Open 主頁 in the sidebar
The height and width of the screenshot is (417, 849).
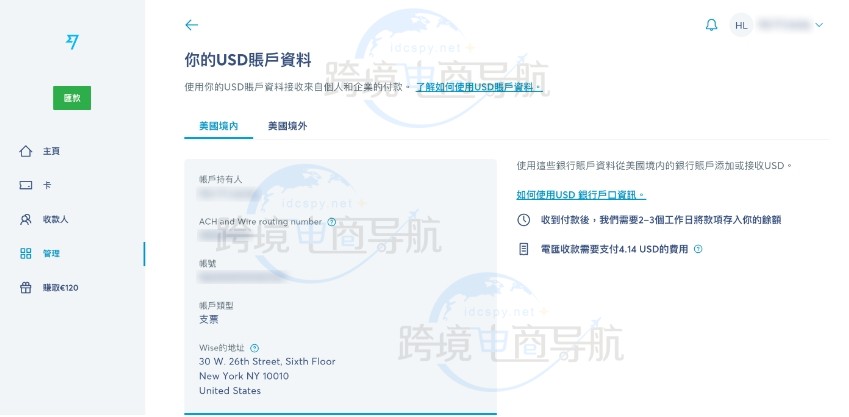tap(51, 151)
